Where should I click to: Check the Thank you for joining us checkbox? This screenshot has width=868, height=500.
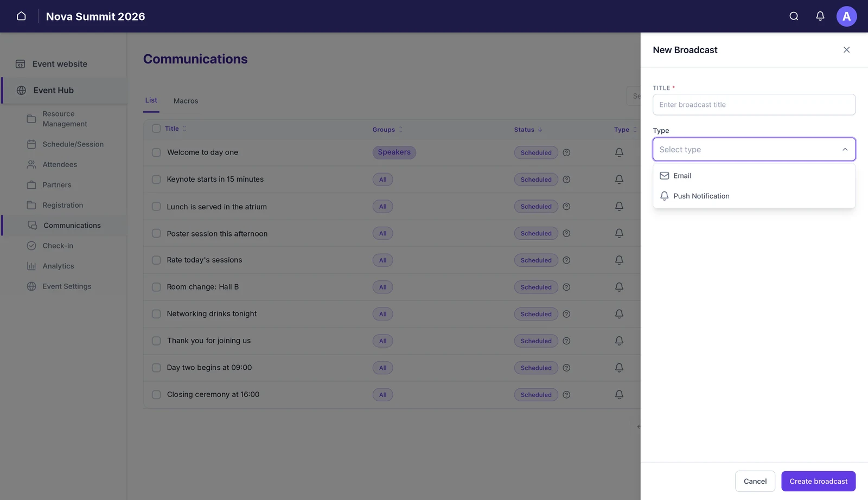(156, 341)
